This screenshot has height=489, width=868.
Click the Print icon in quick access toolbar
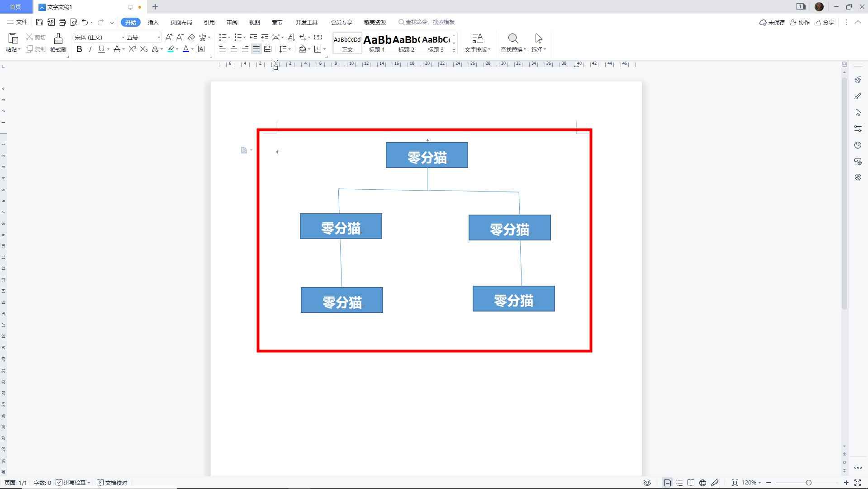coord(62,22)
